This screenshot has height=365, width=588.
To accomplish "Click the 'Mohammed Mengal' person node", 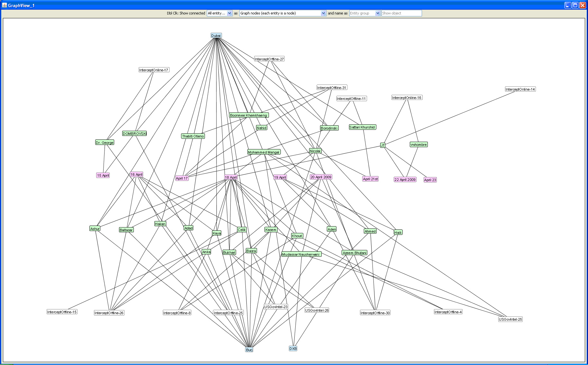I will point(264,152).
